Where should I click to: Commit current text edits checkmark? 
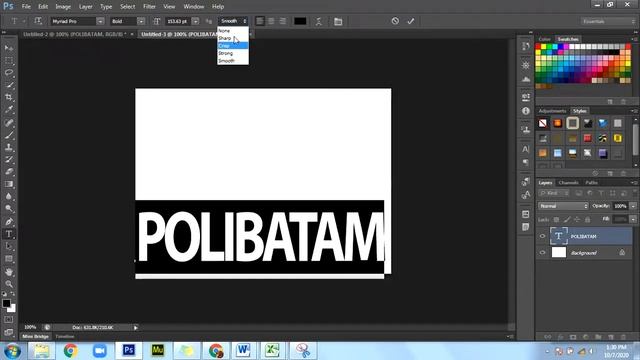(x=411, y=21)
